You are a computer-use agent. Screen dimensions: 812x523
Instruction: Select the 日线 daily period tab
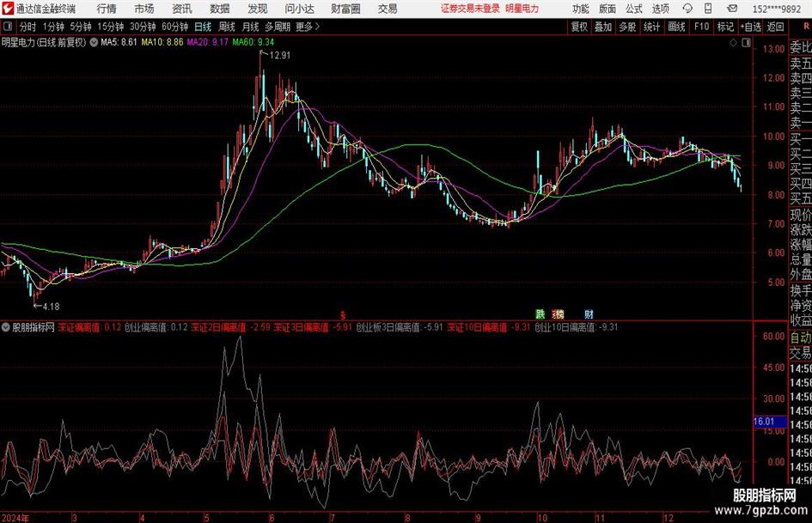tap(203, 27)
